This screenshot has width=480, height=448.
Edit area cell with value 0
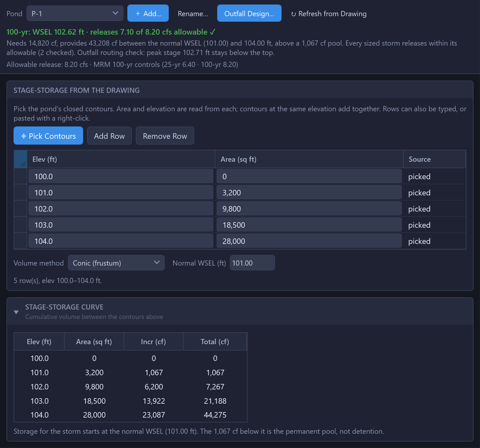coord(309,176)
